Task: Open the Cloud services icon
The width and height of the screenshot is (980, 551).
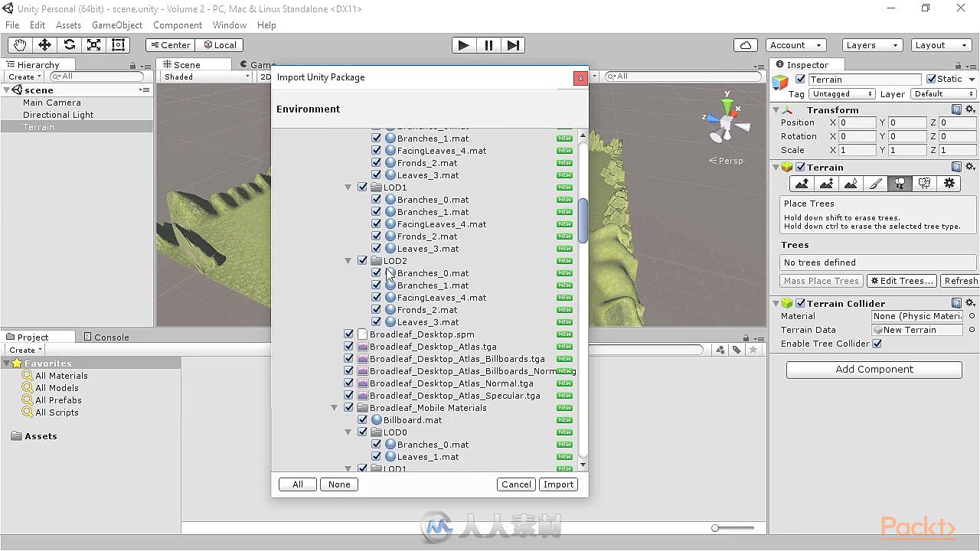Action: pyautogui.click(x=746, y=45)
